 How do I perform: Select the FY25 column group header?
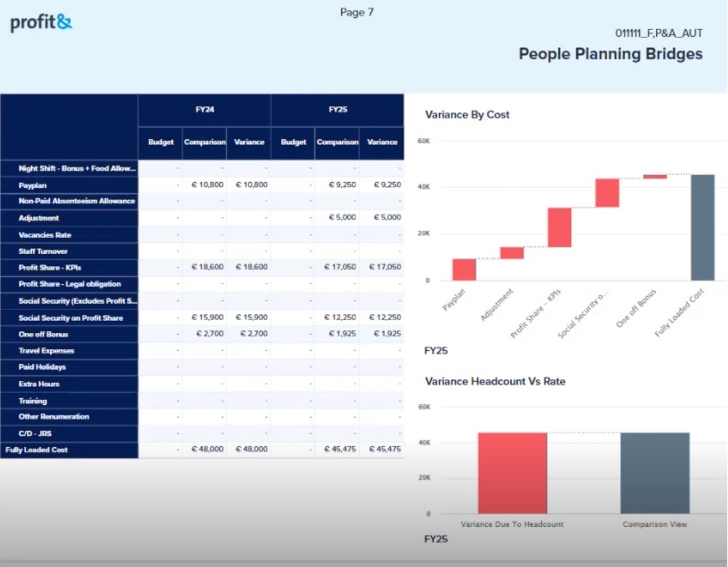pyautogui.click(x=338, y=110)
